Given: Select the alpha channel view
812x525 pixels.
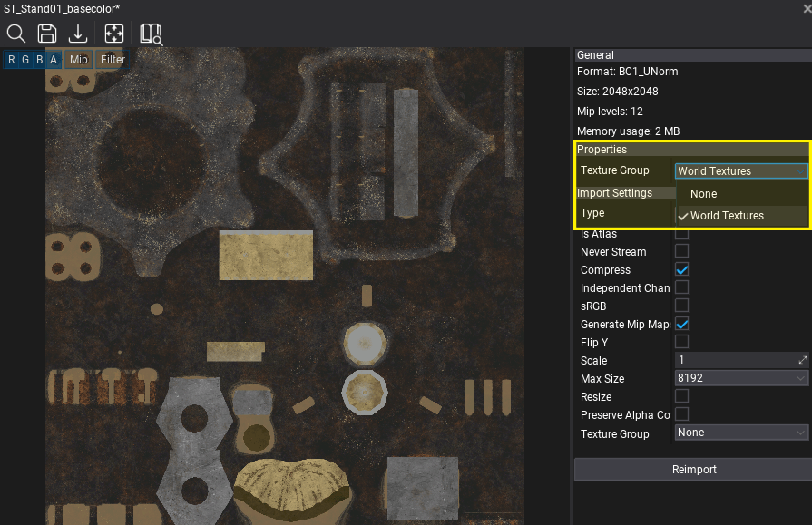Looking at the screenshot, I should click(53, 59).
